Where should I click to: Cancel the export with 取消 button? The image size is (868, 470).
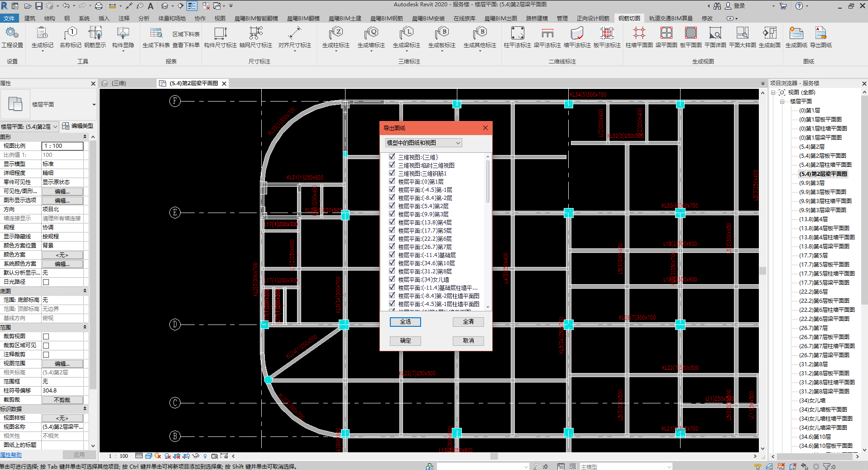click(x=468, y=340)
